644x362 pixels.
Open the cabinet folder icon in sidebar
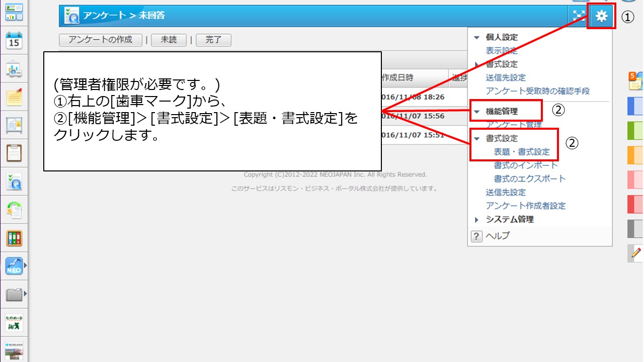coord(13,294)
